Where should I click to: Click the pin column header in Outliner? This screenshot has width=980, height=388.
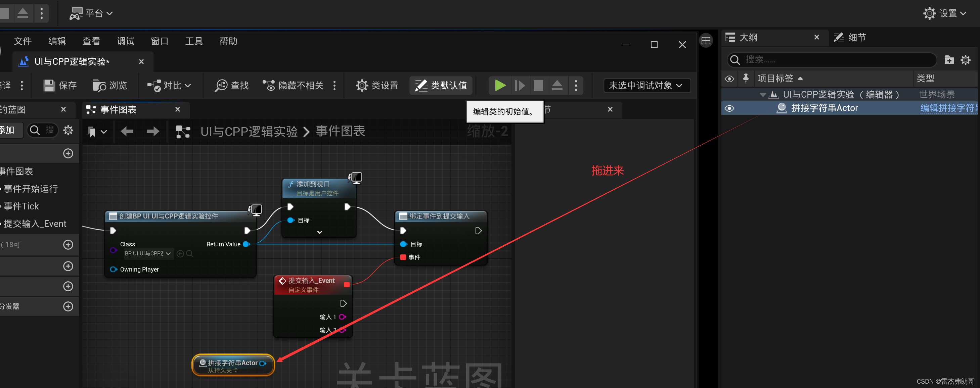pyautogui.click(x=746, y=78)
